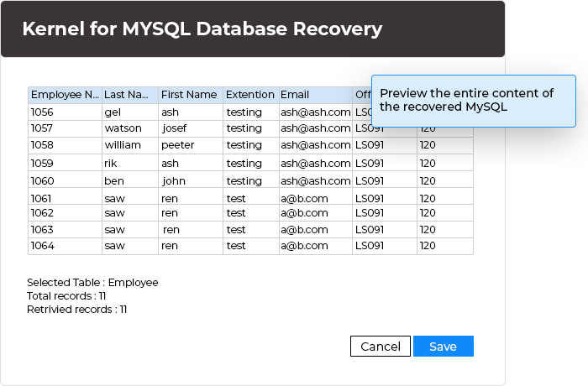
Task: Click first name 'ash' in row 1059
Action: 191,163
